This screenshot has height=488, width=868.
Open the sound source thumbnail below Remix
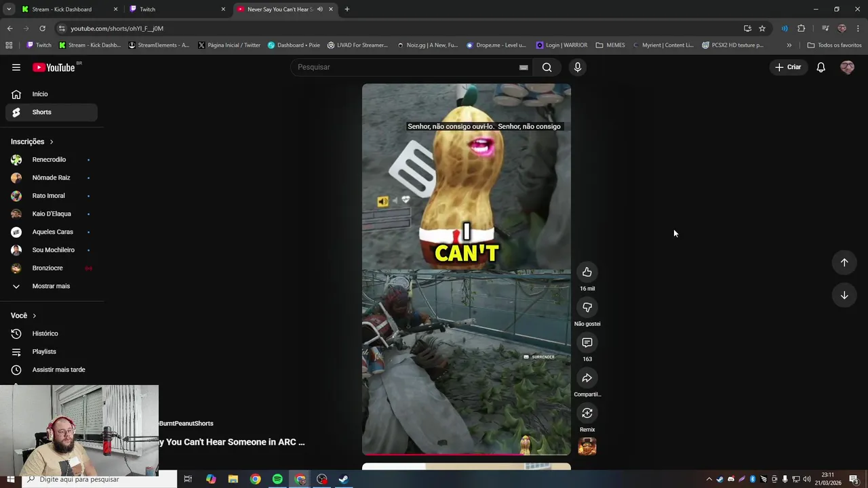point(587,446)
